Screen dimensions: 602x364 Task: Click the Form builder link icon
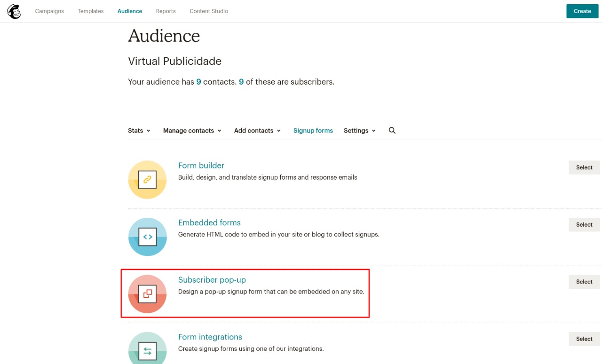147,180
